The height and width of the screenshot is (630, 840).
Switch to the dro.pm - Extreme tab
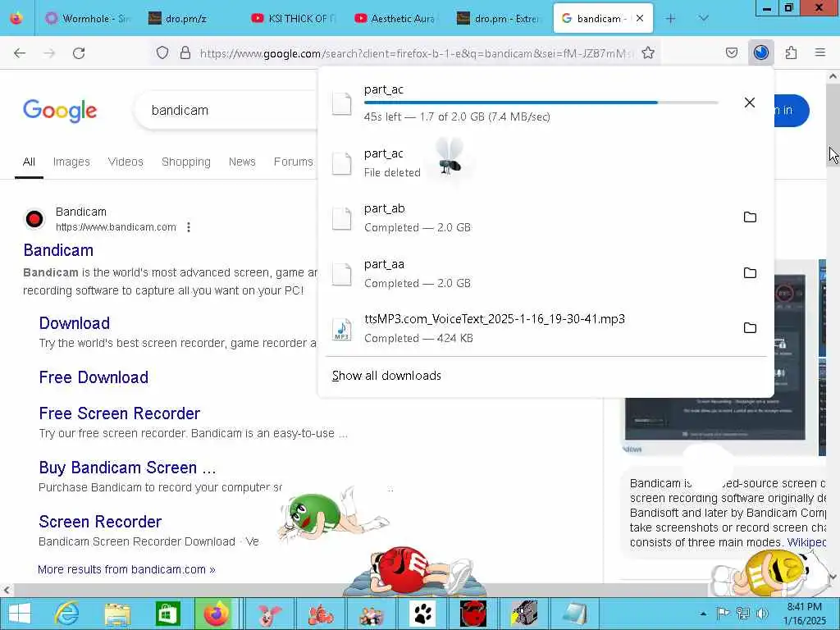pos(501,19)
